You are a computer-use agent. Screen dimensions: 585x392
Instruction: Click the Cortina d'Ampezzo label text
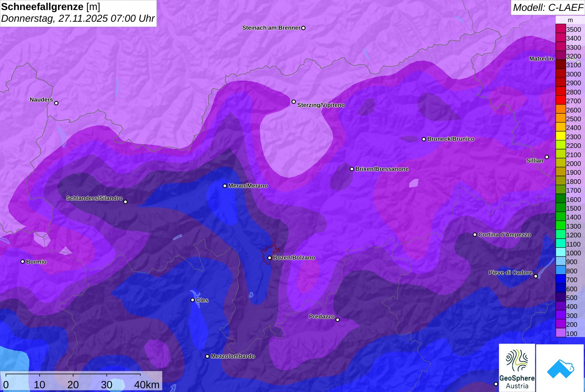click(x=505, y=235)
